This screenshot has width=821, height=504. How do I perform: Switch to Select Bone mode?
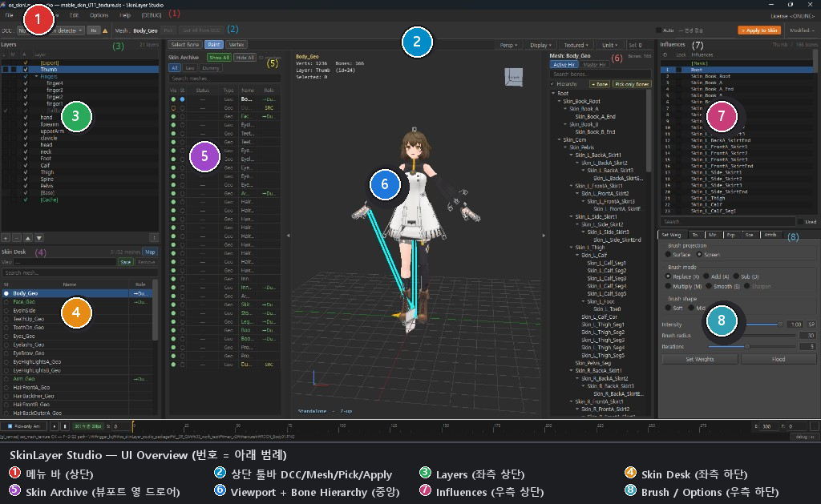(185, 45)
